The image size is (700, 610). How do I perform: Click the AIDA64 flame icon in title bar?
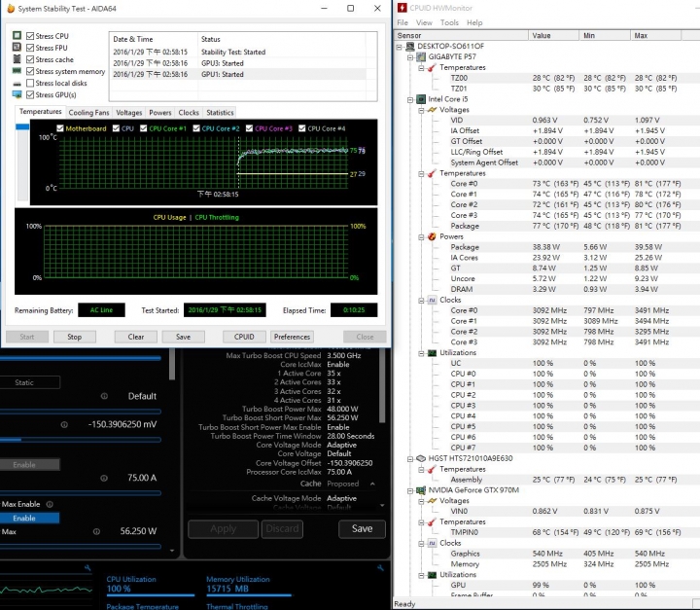coord(8,10)
